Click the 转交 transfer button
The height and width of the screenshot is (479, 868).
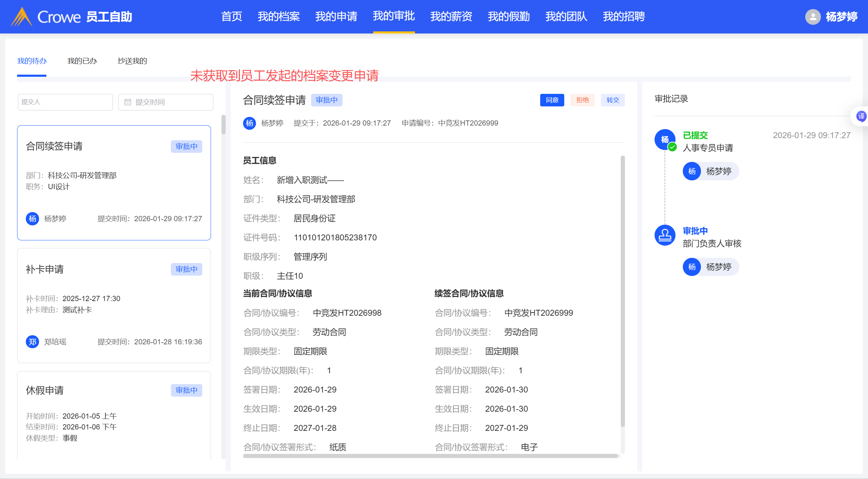pyautogui.click(x=612, y=100)
